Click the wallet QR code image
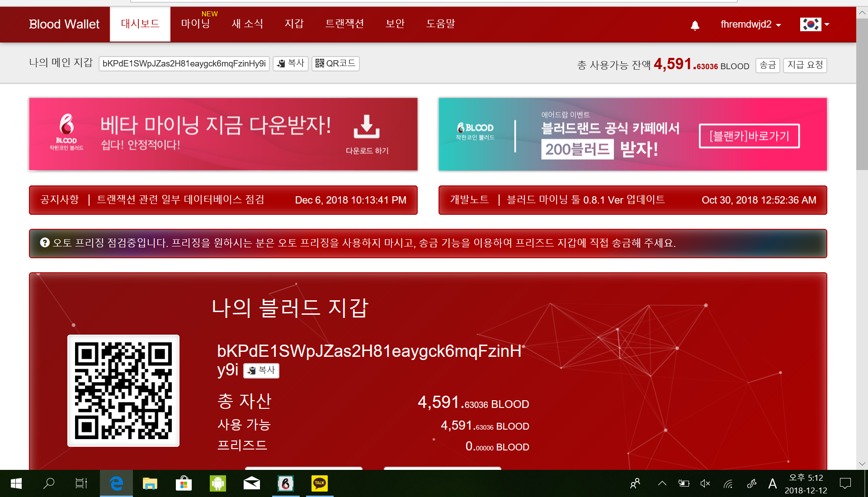The width and height of the screenshot is (868, 497). tap(123, 391)
